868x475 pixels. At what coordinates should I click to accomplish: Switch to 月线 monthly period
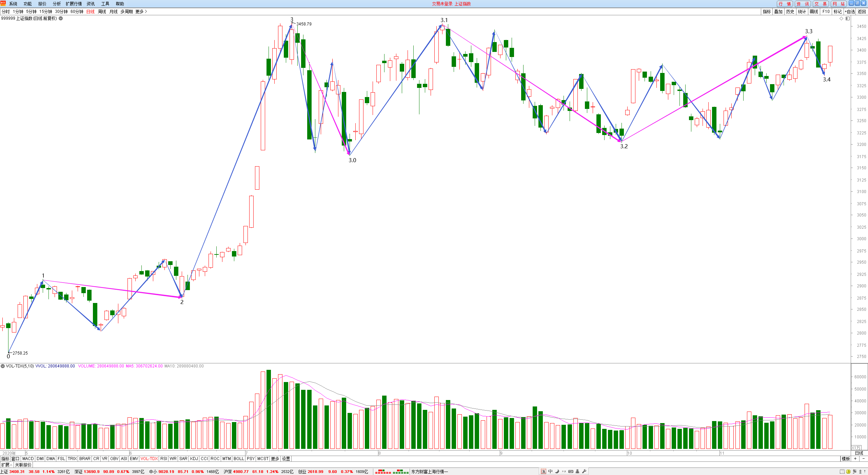pos(114,12)
